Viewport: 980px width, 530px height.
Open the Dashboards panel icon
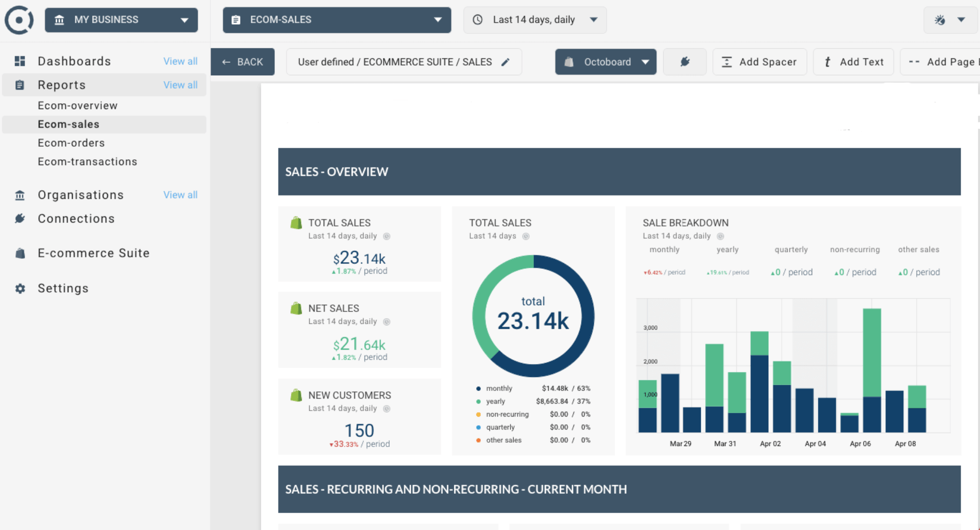coord(20,61)
